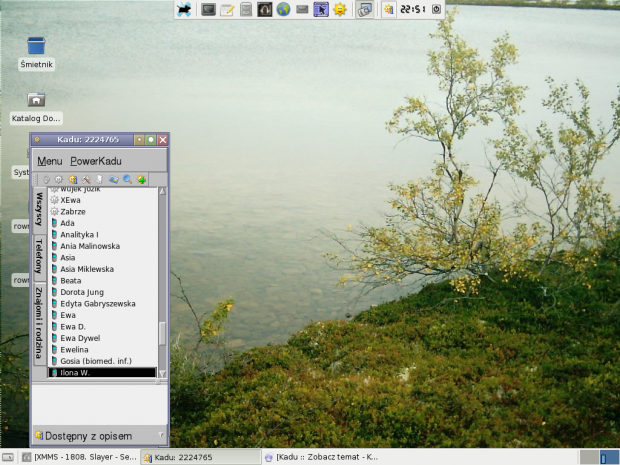This screenshot has height=465, width=620.
Task: Open the PowerKadu menu
Action: (96, 161)
